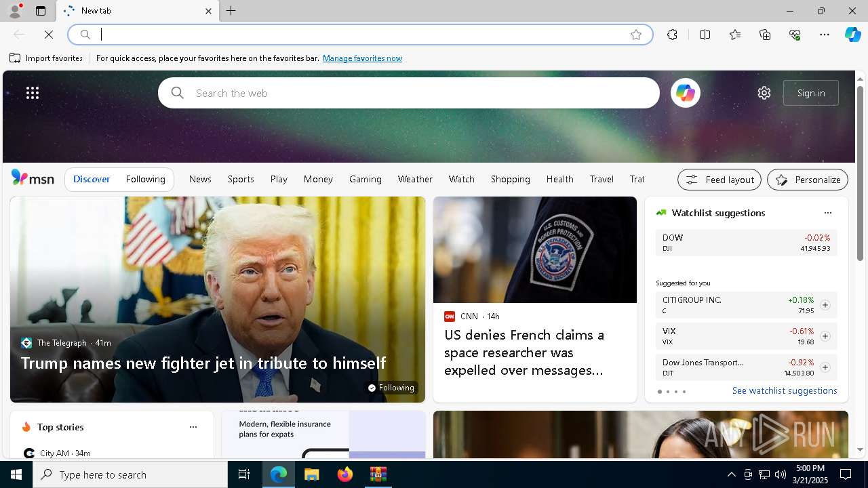Open File Explorer from taskbar
Viewport: 868px width, 488px height.
312,474
